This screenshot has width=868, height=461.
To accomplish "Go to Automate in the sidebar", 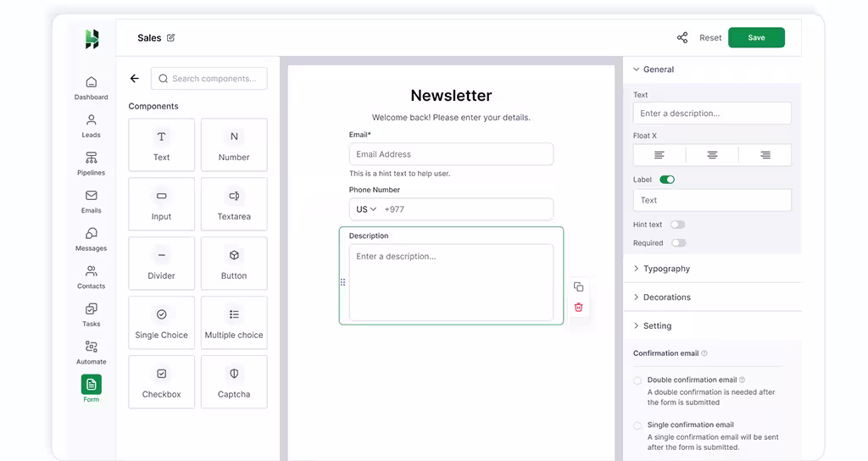I will [91, 352].
